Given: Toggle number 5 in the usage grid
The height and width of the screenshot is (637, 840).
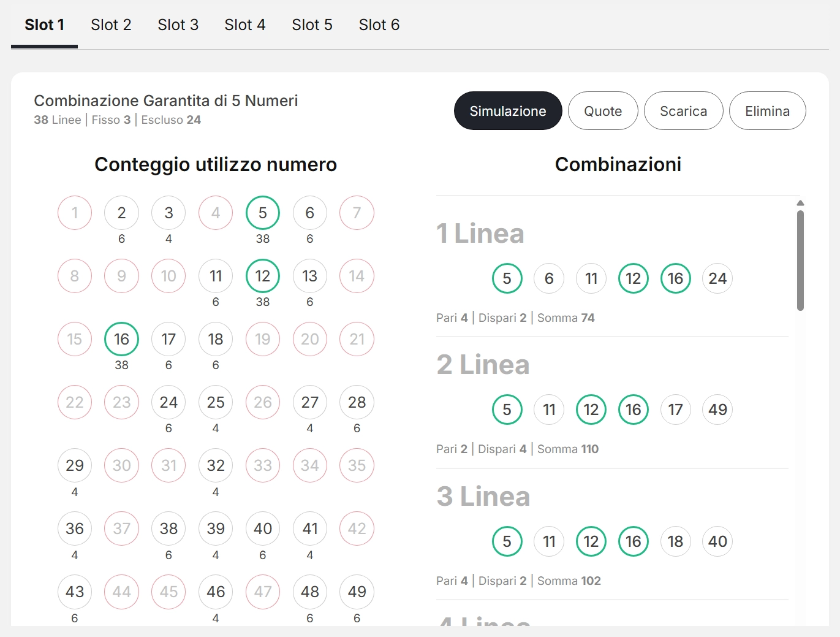Looking at the screenshot, I should pyautogui.click(x=262, y=213).
